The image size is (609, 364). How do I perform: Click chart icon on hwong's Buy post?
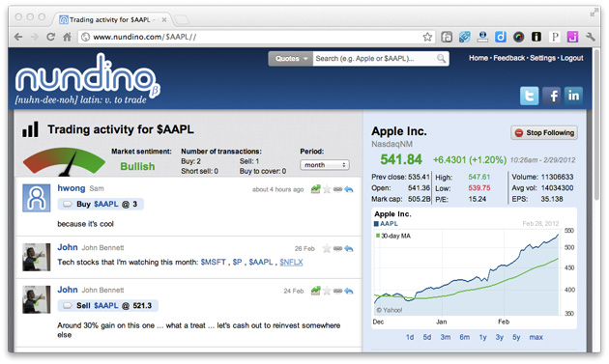coord(315,189)
